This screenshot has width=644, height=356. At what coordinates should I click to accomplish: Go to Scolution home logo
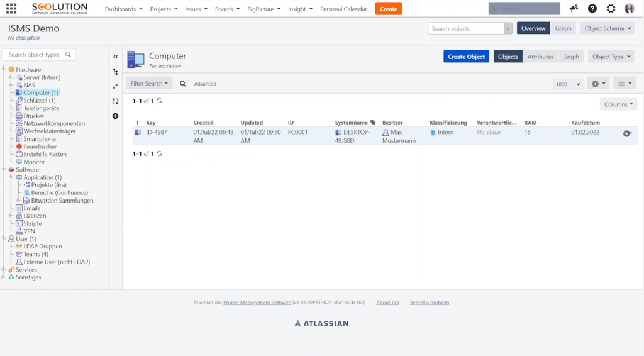pos(60,9)
